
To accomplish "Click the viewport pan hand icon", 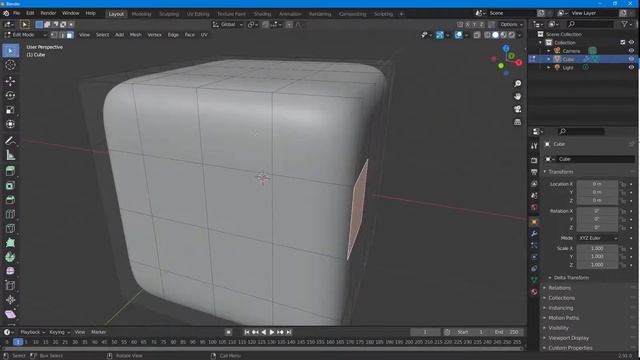I will point(518,96).
